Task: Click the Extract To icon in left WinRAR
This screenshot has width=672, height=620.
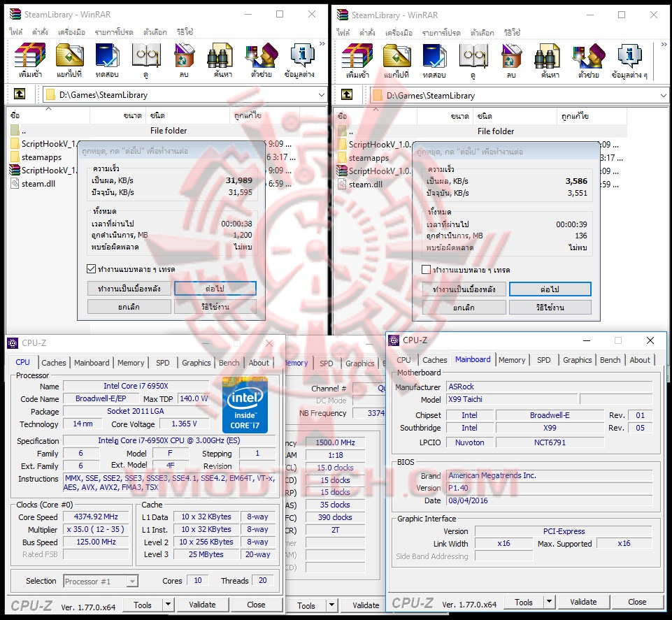Action: click(x=69, y=56)
